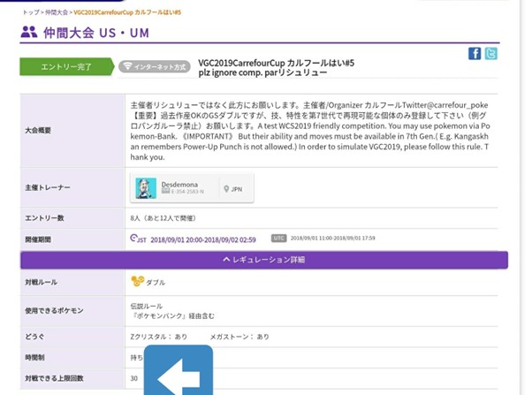
Task: Click the subtitle plz ignore comp. parリシュリュー
Action: pos(262,72)
